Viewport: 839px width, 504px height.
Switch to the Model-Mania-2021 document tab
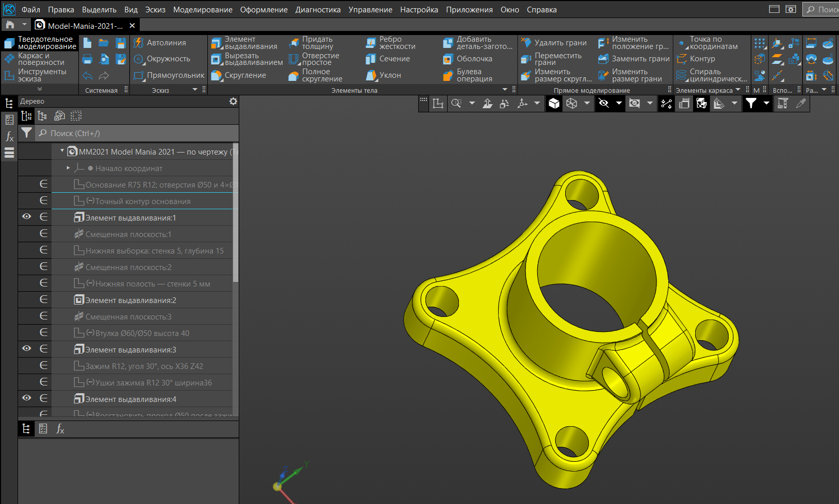(x=85, y=25)
